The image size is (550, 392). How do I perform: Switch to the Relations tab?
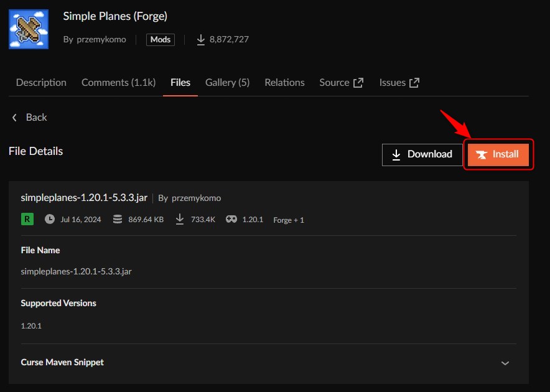pos(284,83)
